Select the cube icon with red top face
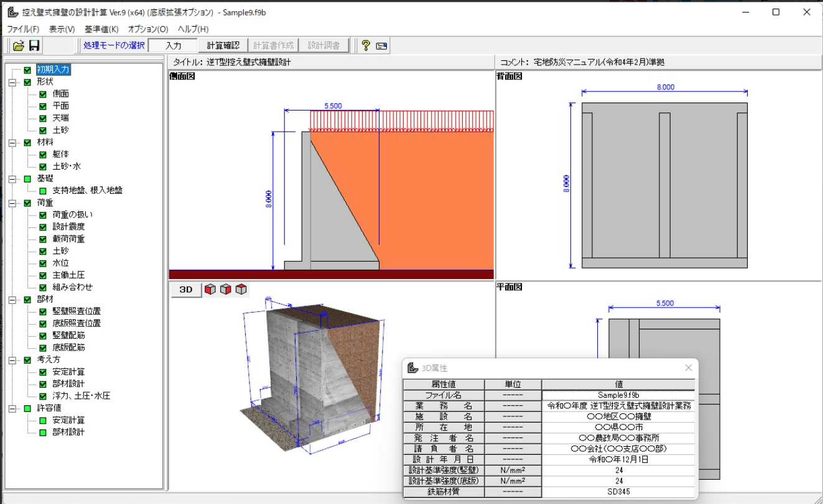The image size is (823, 504). [x=241, y=290]
